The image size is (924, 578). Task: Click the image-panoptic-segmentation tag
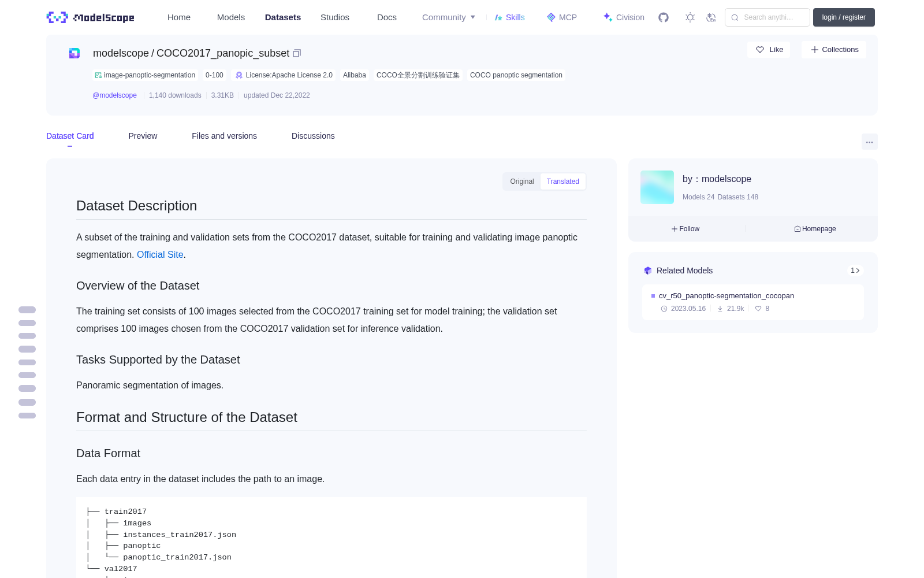(145, 75)
